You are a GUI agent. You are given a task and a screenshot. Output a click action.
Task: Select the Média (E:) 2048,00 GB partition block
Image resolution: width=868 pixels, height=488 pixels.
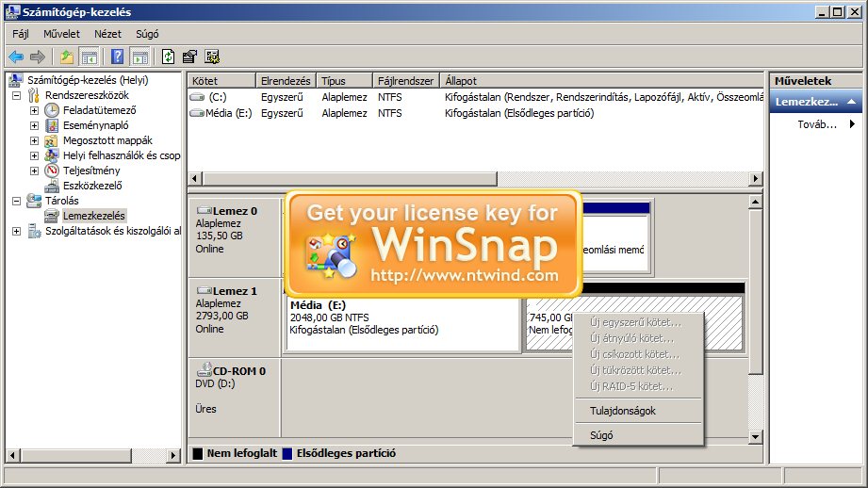click(x=402, y=323)
